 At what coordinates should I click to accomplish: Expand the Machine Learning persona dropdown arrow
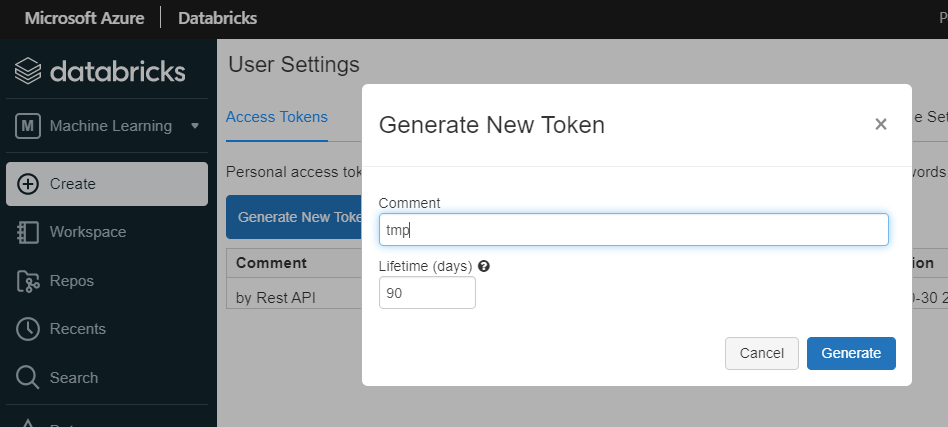[195, 126]
